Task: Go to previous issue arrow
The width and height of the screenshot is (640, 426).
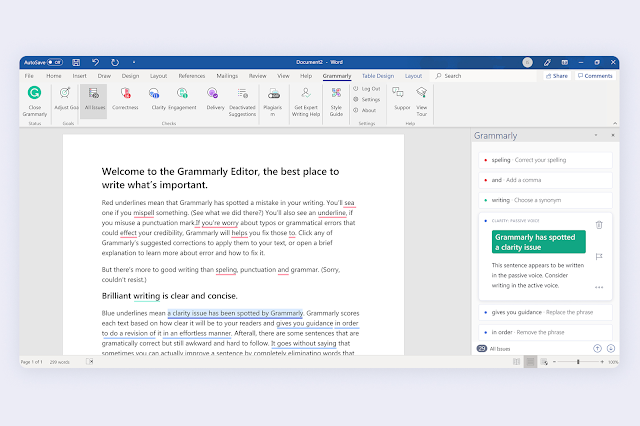Action: (597, 348)
